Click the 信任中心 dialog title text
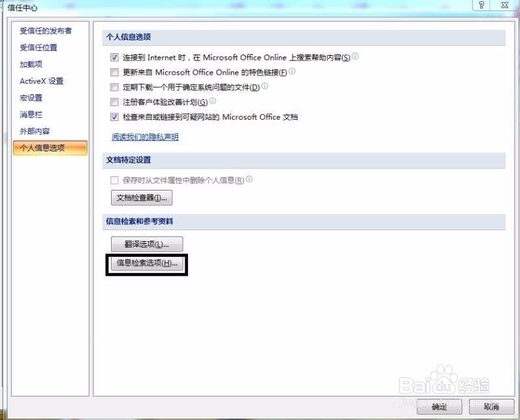 [x=23, y=7]
